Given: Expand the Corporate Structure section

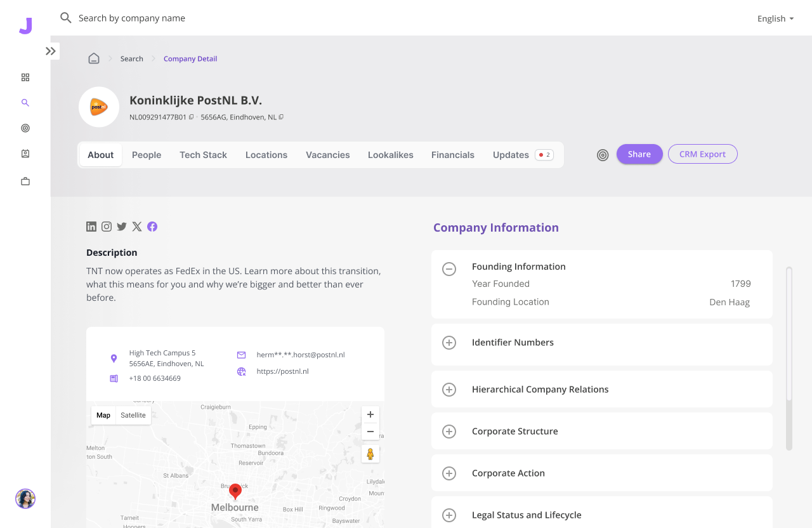Looking at the screenshot, I should 449,432.
